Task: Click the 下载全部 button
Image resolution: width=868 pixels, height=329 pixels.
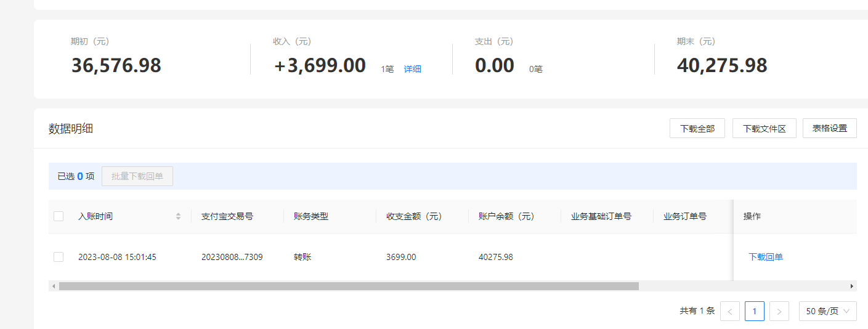Action: 697,129
